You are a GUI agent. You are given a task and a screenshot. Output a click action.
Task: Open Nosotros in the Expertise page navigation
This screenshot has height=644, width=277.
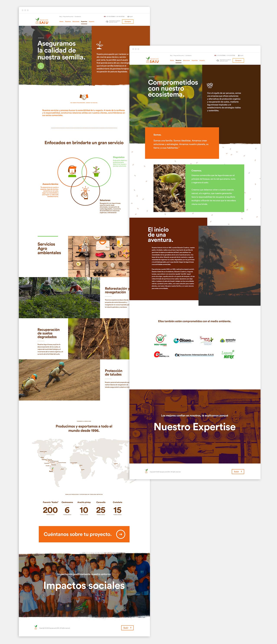pyautogui.click(x=68, y=21)
